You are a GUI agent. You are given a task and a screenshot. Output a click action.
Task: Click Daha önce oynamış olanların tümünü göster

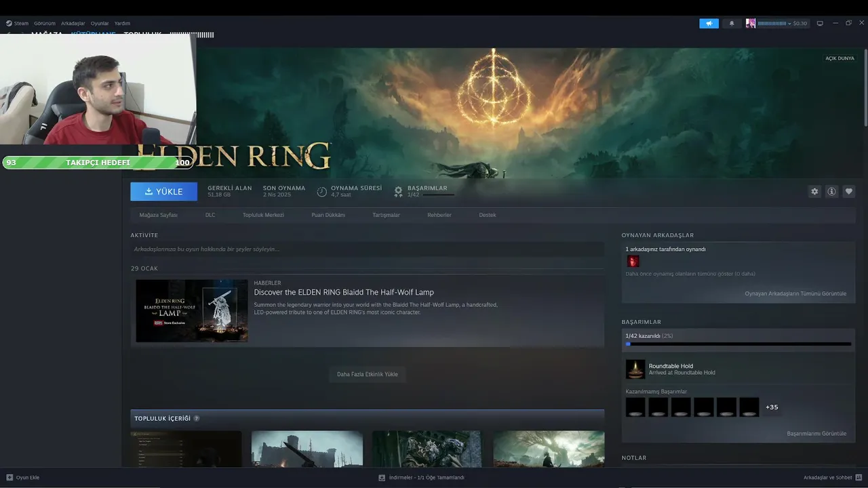click(x=690, y=274)
